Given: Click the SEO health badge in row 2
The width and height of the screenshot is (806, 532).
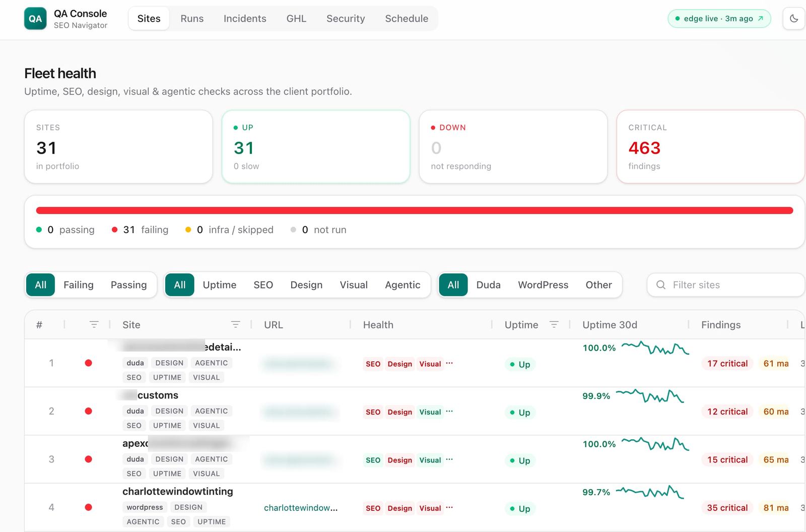Looking at the screenshot, I should point(373,412).
